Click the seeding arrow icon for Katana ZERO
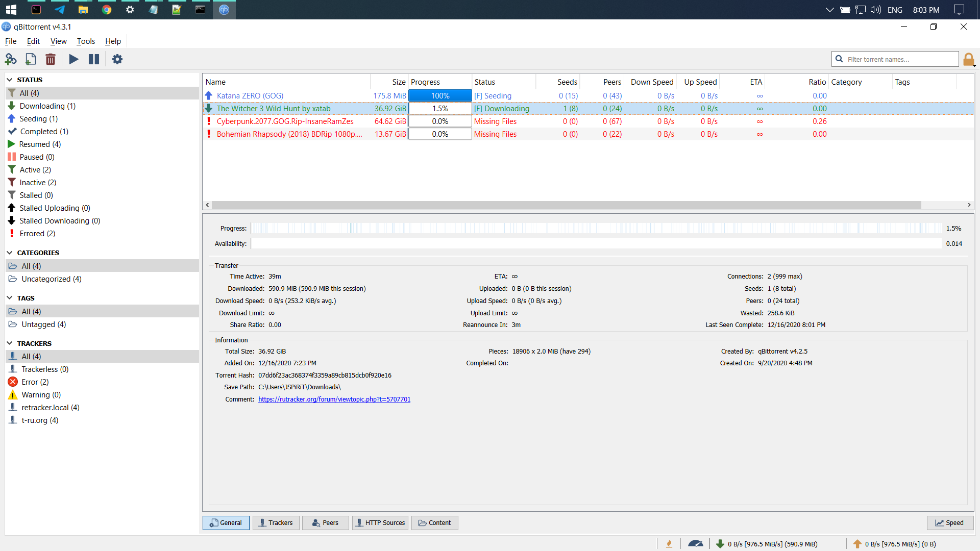The width and height of the screenshot is (980, 551). coord(209,95)
